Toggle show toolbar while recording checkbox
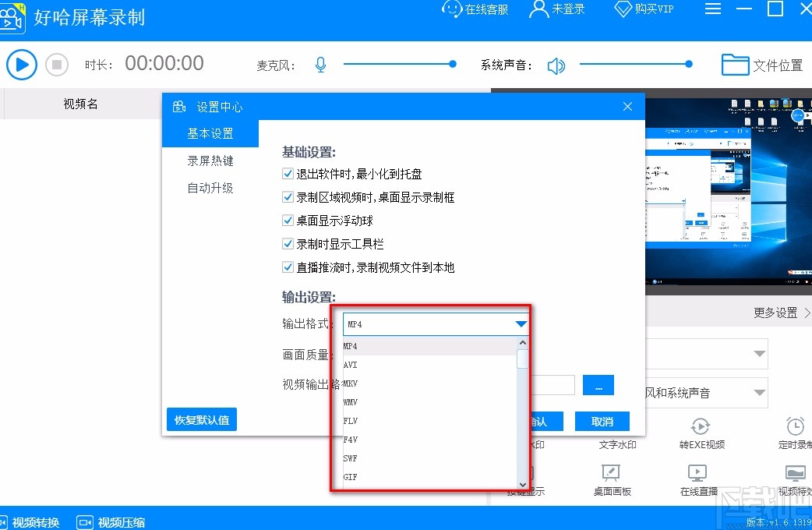The height and width of the screenshot is (530, 812). [288, 243]
